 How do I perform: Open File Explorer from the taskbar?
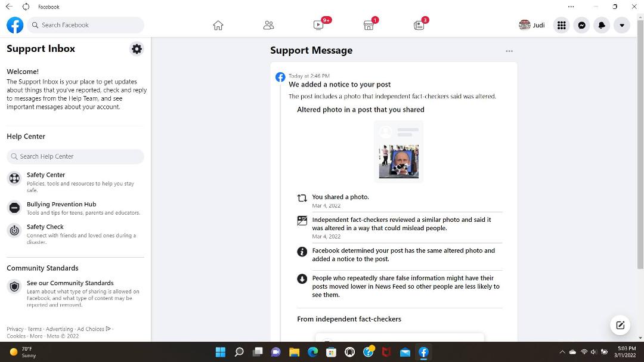click(x=294, y=352)
